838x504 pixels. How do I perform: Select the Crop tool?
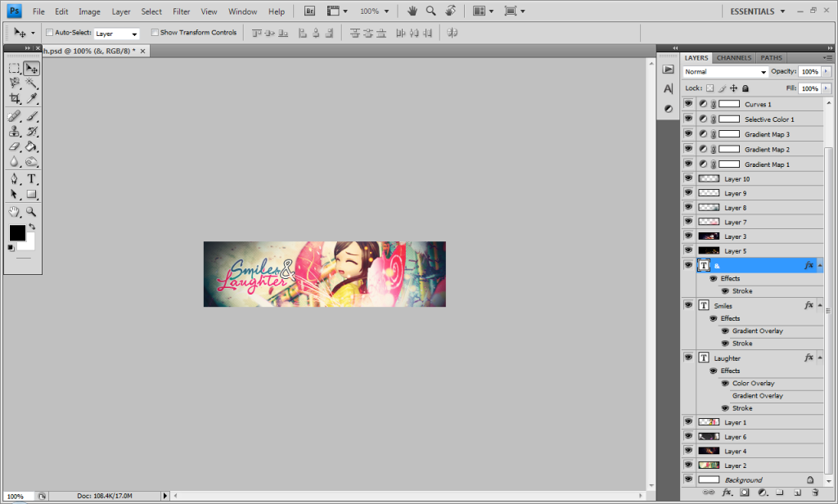(x=15, y=98)
